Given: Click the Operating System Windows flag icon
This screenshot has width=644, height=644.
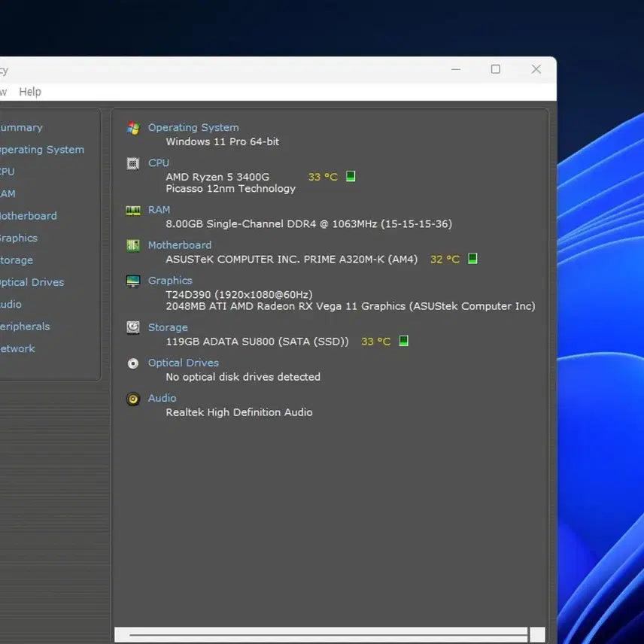Looking at the screenshot, I should pyautogui.click(x=132, y=128).
